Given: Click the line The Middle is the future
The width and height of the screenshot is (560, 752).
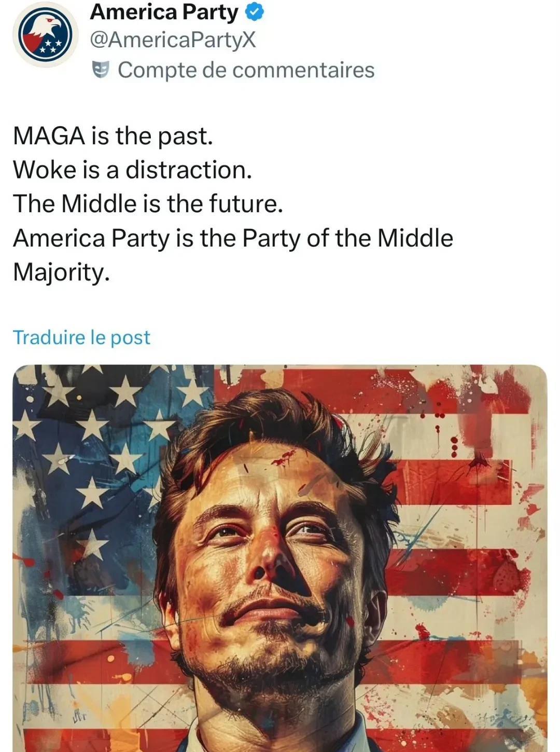Looking at the screenshot, I should (x=148, y=203).
